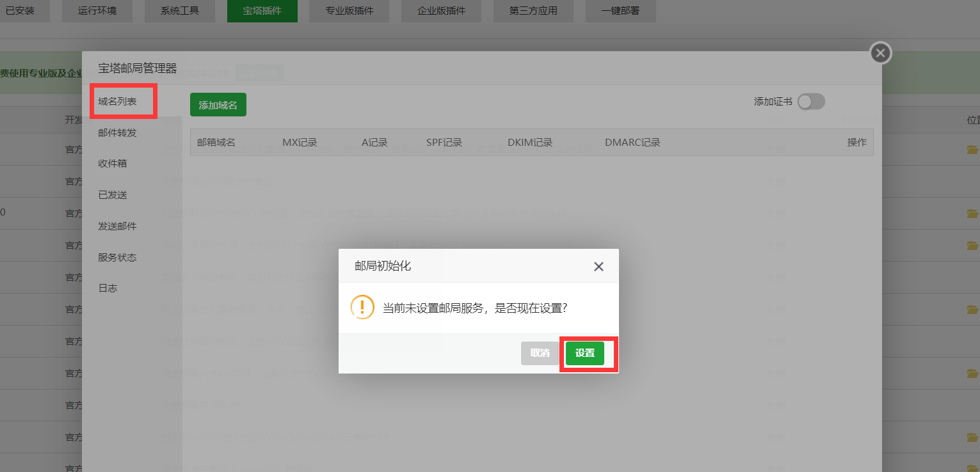The image size is (980, 472).
Task: Click the MX记录 column header
Action: pos(300,143)
